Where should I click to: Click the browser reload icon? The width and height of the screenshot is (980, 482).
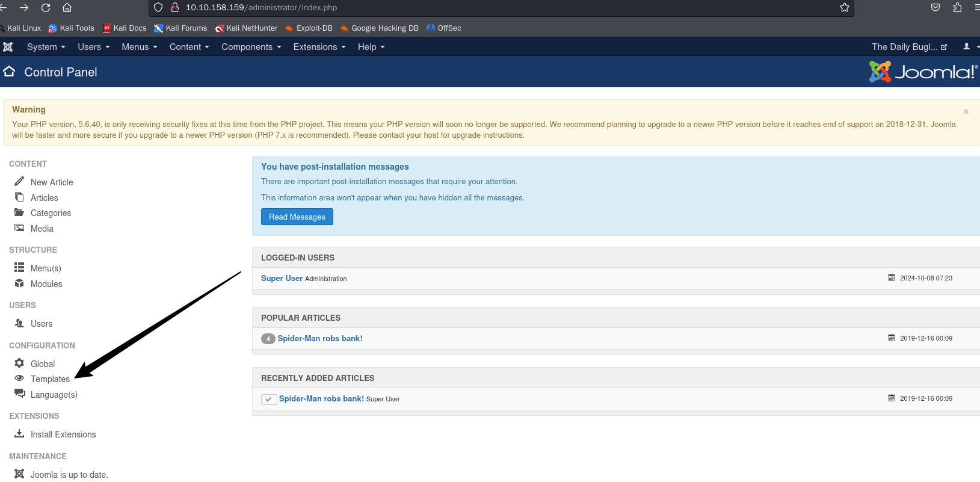(x=46, y=8)
